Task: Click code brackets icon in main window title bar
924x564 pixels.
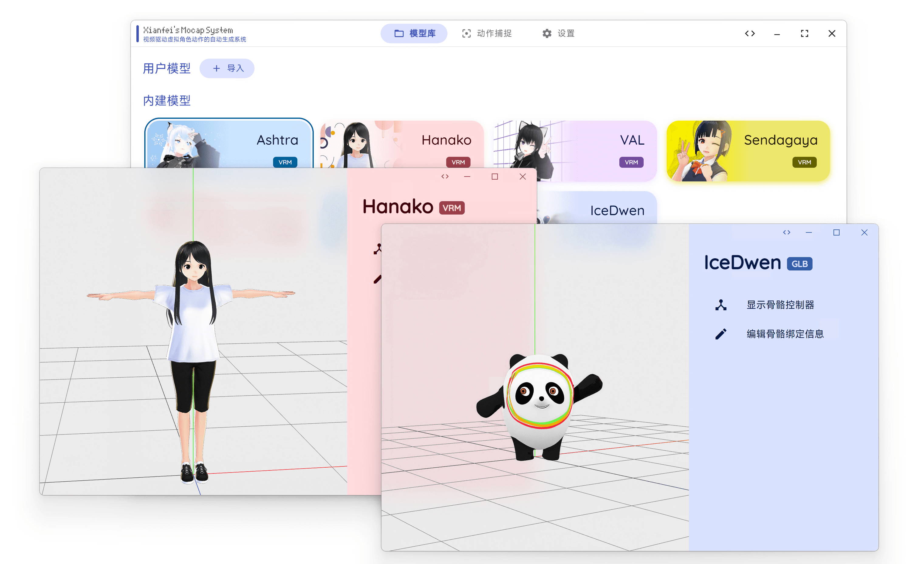Action: [x=750, y=33]
